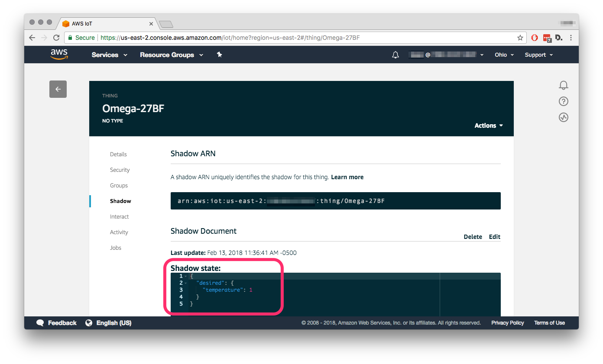
Task: Open the Interact section
Action: [x=119, y=216]
